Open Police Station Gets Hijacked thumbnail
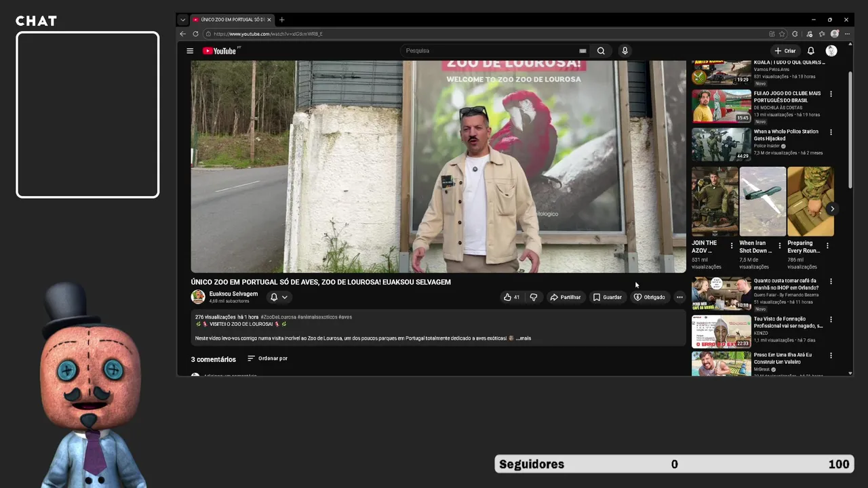Screen dimensions: 868x488 [x=722, y=144]
